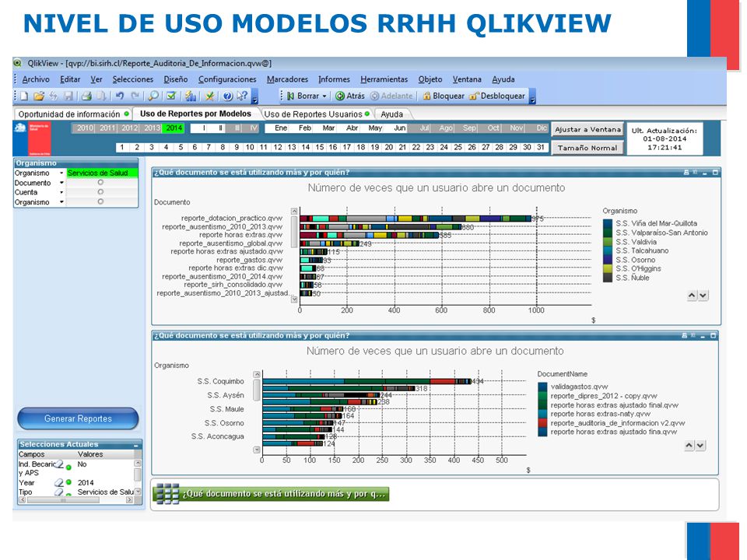Toggle year 2014 selection

pos(174,128)
